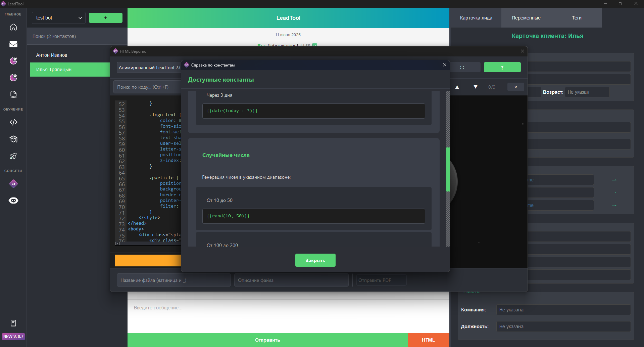Click the third green arrow in client card
Screen dimensions: 644x347
pyautogui.click(x=614, y=206)
